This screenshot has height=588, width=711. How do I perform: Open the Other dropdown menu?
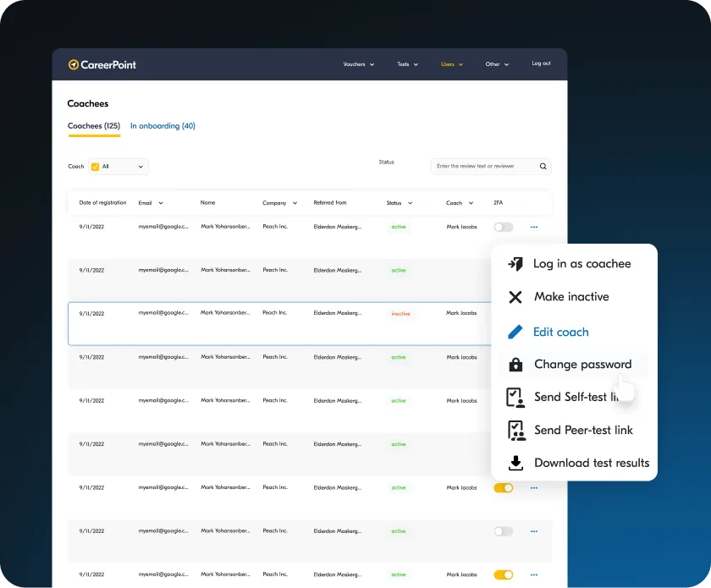[497, 64]
